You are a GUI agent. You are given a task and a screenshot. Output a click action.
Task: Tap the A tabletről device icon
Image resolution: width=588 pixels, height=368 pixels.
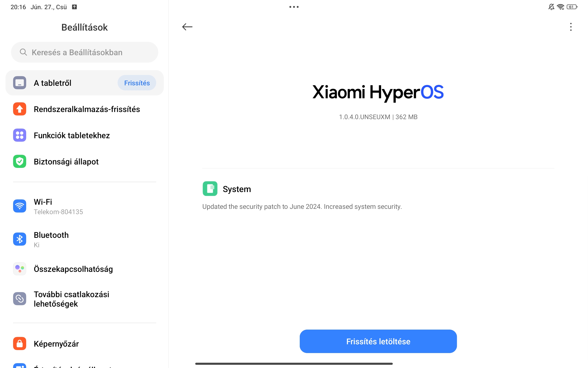pyautogui.click(x=20, y=83)
